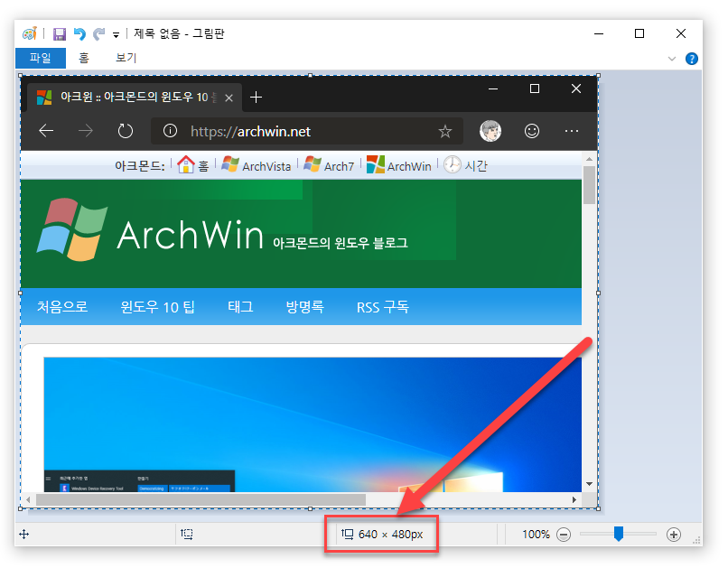Expand the ribbon with the chevron arrow
The width and height of the screenshot is (728, 568).
tap(671, 59)
